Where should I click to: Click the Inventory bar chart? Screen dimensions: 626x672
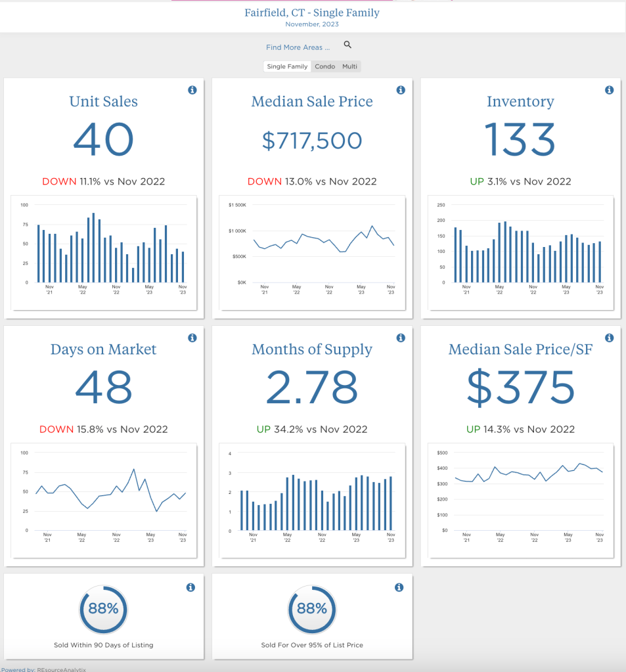(520, 252)
